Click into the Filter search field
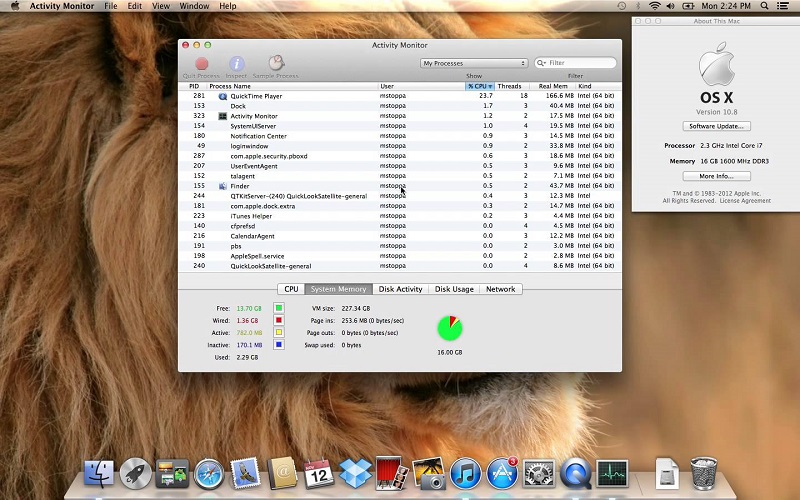 click(576, 63)
